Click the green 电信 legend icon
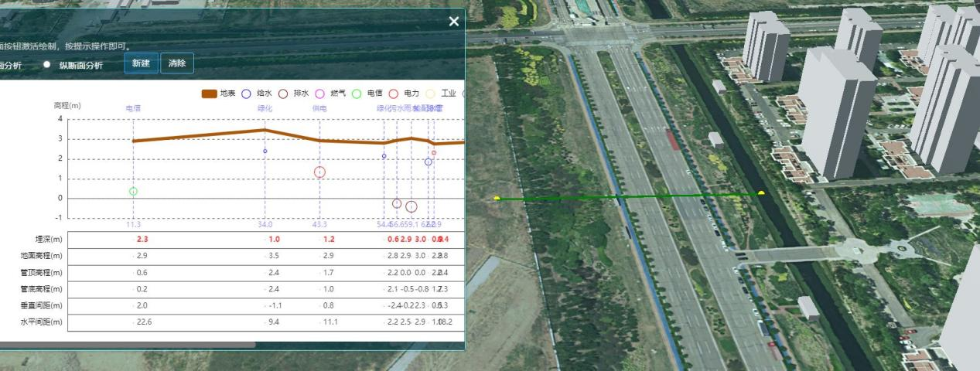Image resolution: width=980 pixels, height=371 pixels. [357, 94]
